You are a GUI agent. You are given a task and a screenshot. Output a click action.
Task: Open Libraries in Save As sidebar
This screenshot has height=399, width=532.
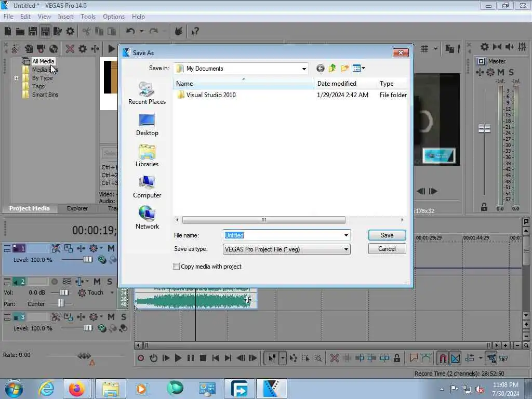[x=147, y=156]
